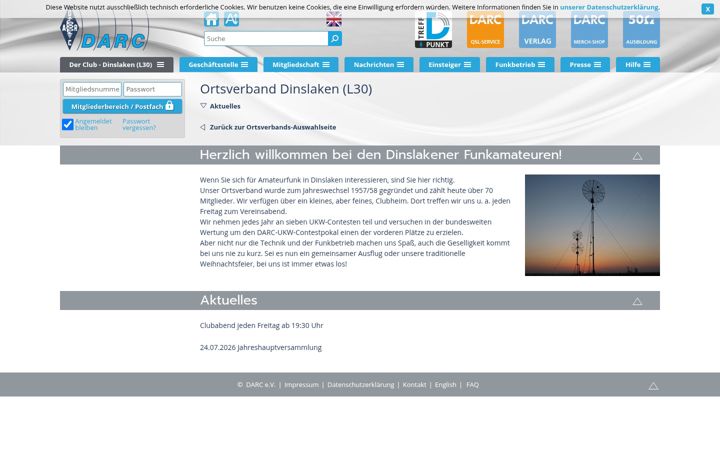Open the English footer link
Image resolution: width=720 pixels, height=450 pixels.
pos(445,385)
